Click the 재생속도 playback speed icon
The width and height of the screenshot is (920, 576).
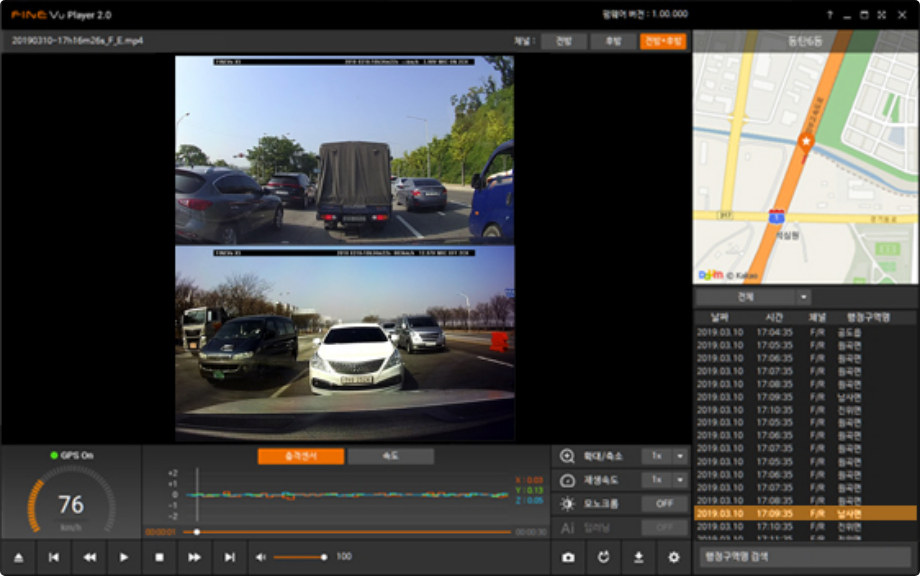(567, 479)
